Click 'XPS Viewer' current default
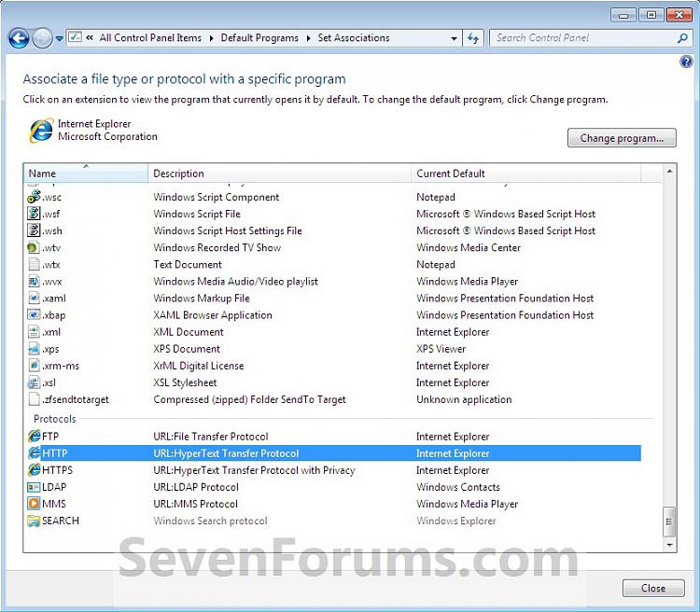700x612 pixels. (441, 349)
